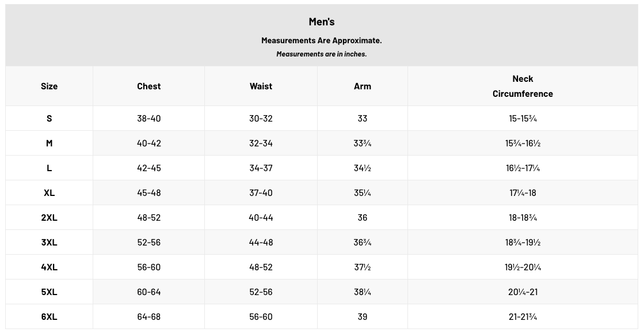Click the 38-40 chest measurement cell

148,119
